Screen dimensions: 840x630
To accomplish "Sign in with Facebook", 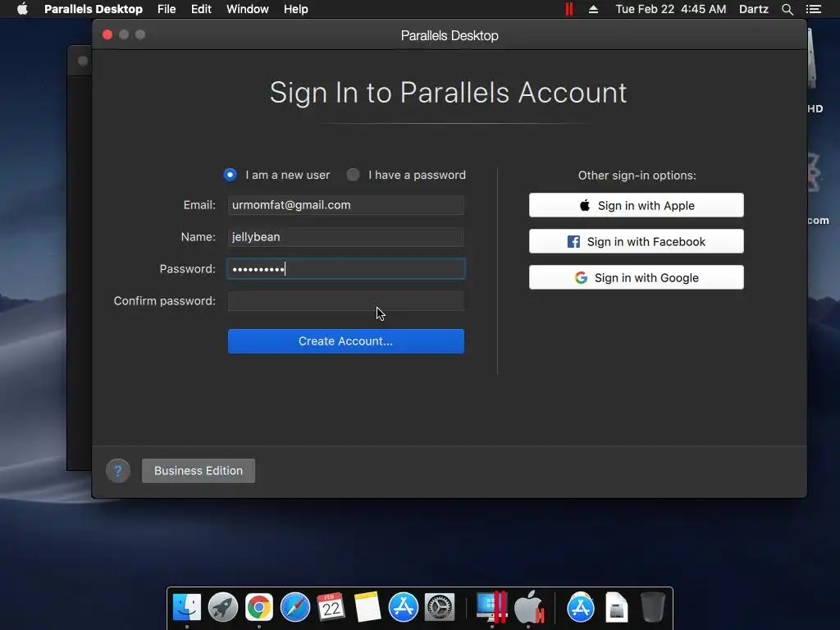I will [x=637, y=242].
